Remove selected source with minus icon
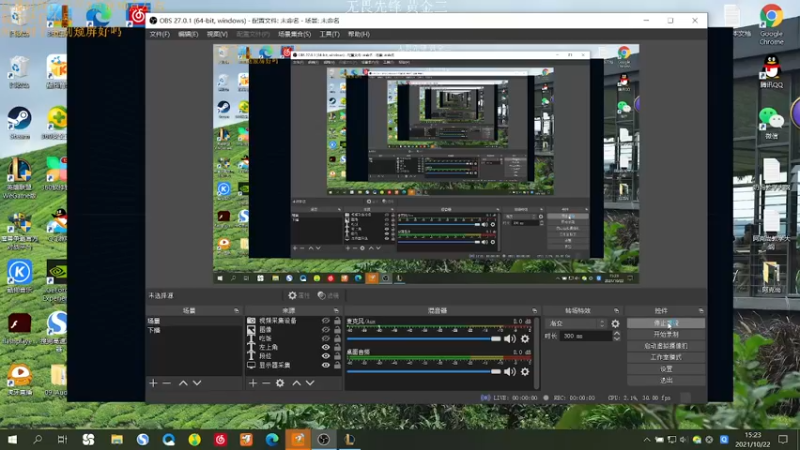800x450 pixels. tap(266, 383)
